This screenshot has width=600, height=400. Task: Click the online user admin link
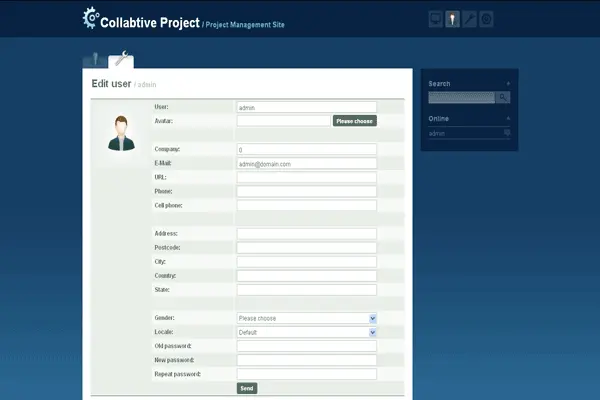coord(437,133)
